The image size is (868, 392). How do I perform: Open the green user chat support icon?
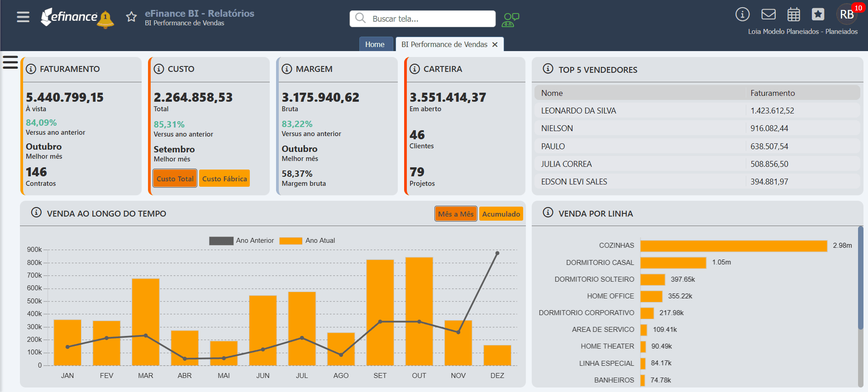[x=511, y=19]
